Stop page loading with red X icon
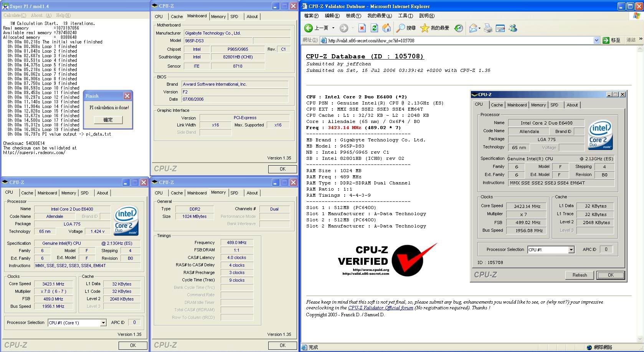 [362, 28]
